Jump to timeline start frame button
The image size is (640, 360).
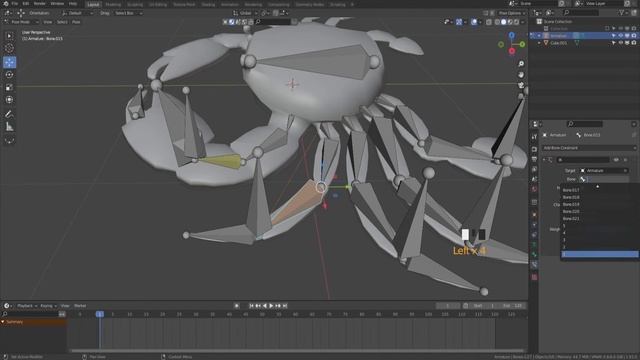click(x=251, y=306)
